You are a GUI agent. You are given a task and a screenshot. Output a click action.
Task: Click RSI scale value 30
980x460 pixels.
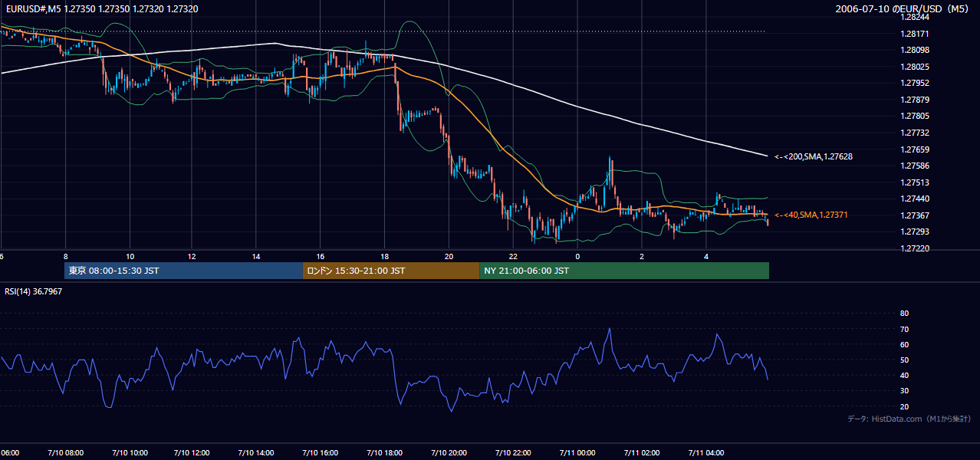pyautogui.click(x=904, y=390)
